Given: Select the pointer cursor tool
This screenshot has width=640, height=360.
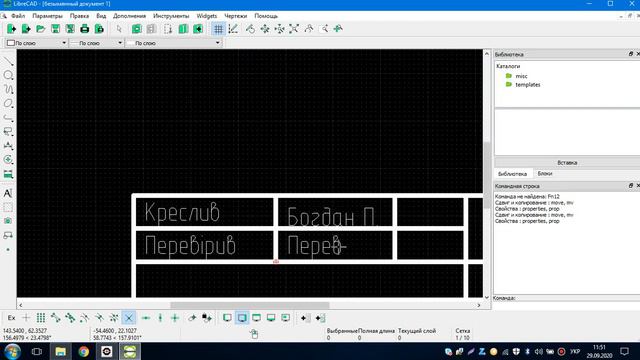Looking at the screenshot, I should (x=119, y=29).
